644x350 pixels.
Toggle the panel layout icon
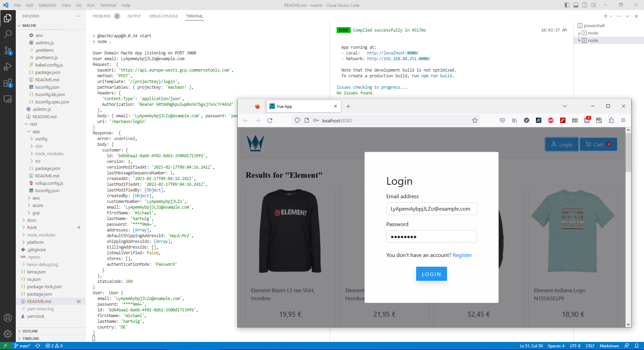(576, 5)
